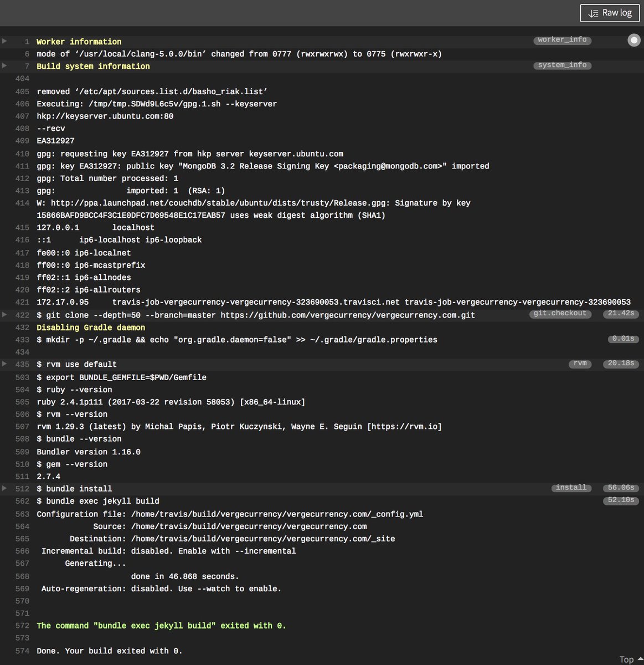
Task: Select line number 422
Action: 22,315
